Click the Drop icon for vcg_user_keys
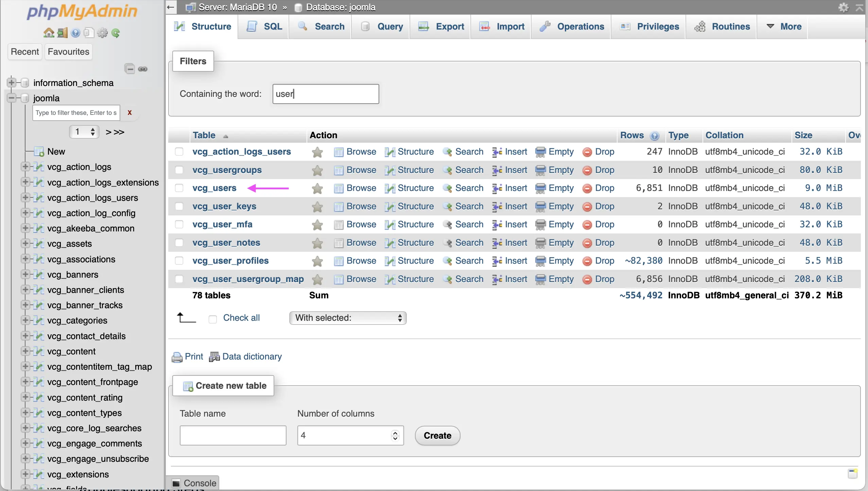The width and height of the screenshot is (868, 491). (587, 207)
